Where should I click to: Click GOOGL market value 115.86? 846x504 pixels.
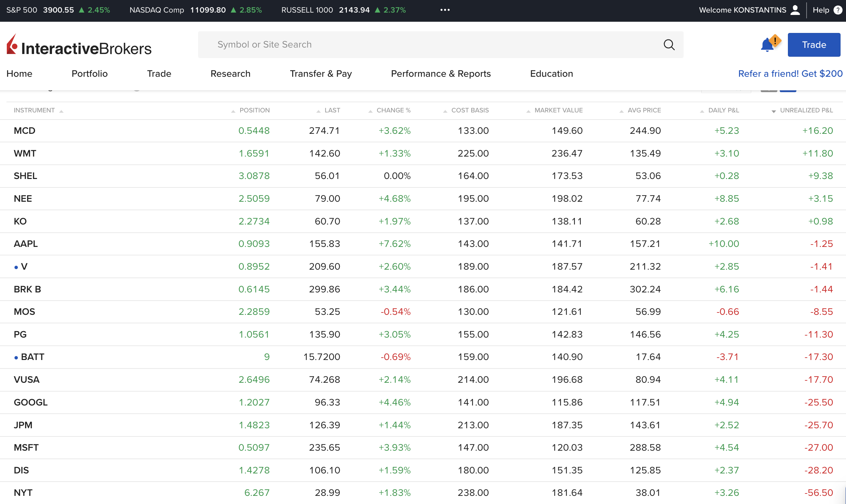coord(567,402)
